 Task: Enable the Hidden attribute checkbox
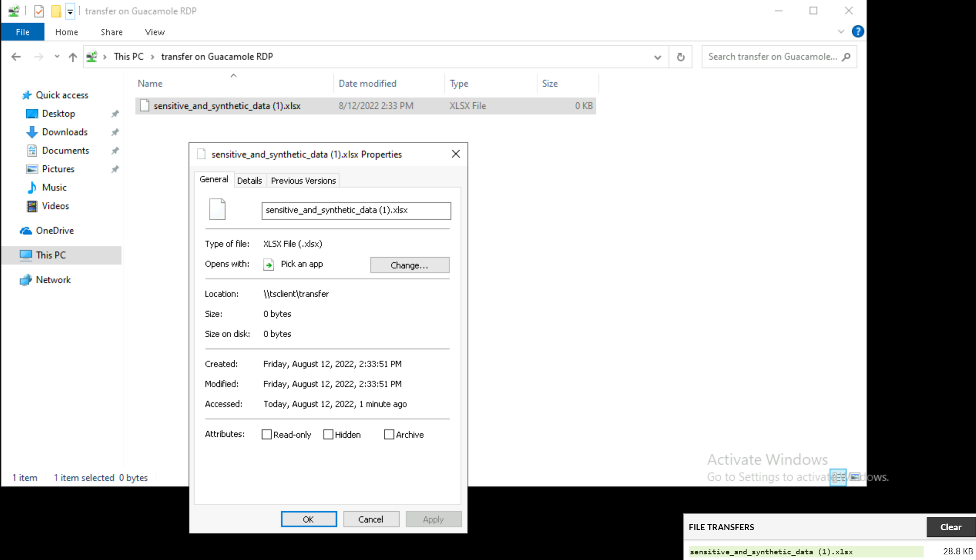(328, 435)
